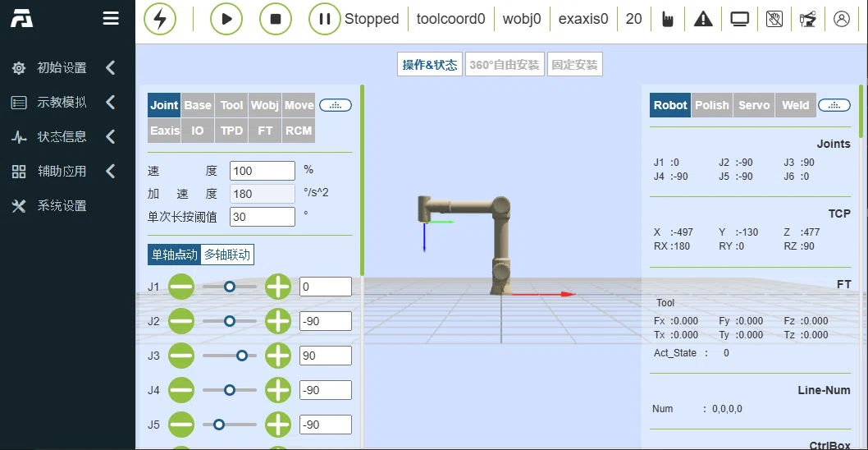This screenshot has width=868, height=450.
Task: Click the 固定安装 button
Action: point(574,65)
